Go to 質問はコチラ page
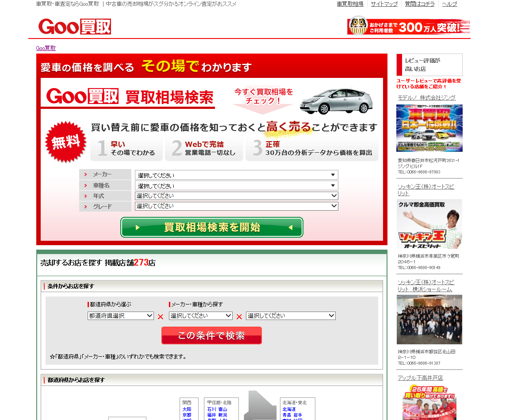This screenshot has height=420, width=506. point(419,4)
